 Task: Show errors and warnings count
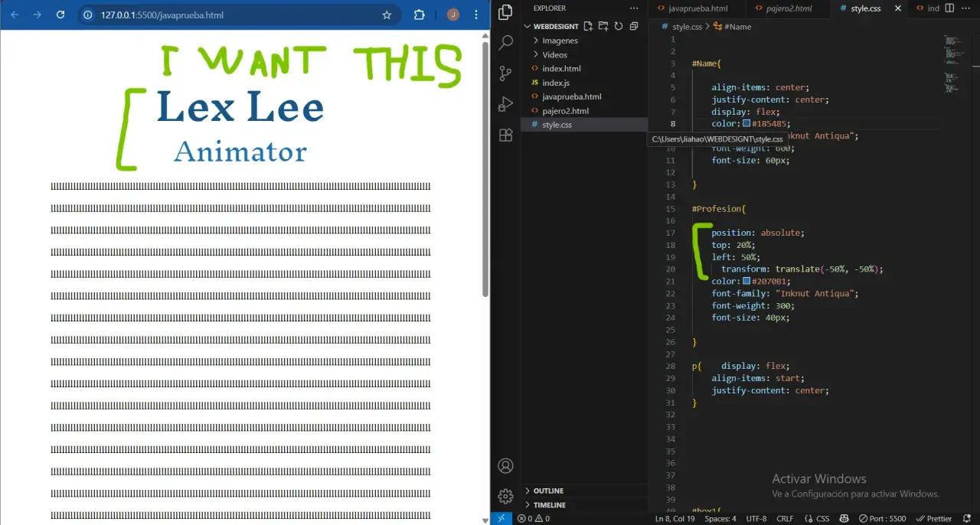(534, 519)
